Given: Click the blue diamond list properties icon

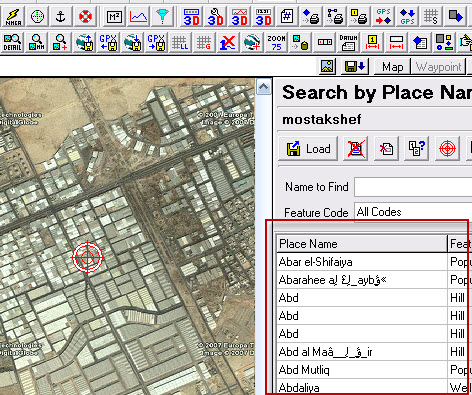Looking at the screenshot, I should click(x=420, y=42).
